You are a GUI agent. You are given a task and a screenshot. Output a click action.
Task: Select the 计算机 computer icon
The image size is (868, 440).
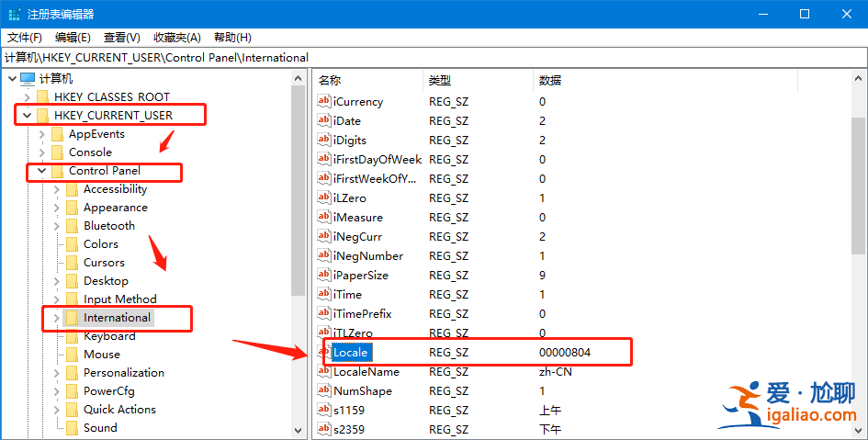(x=28, y=79)
